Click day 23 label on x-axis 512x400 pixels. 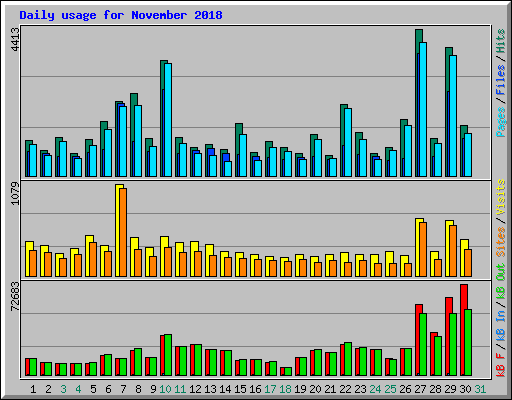point(360,389)
